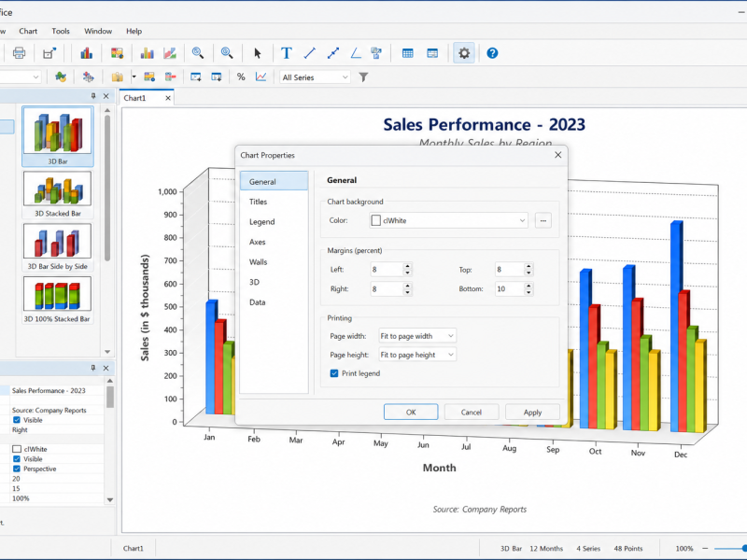The width and height of the screenshot is (747, 560).
Task: Click the percent format icon
Action: (x=241, y=77)
